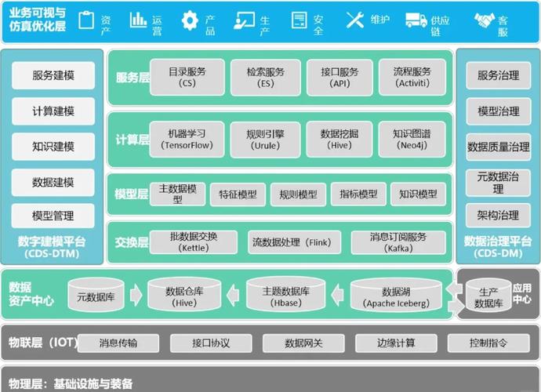Choose the 规则模型 box
Image resolution: width=541 pixels, height=392 pixels.
[x=299, y=194]
